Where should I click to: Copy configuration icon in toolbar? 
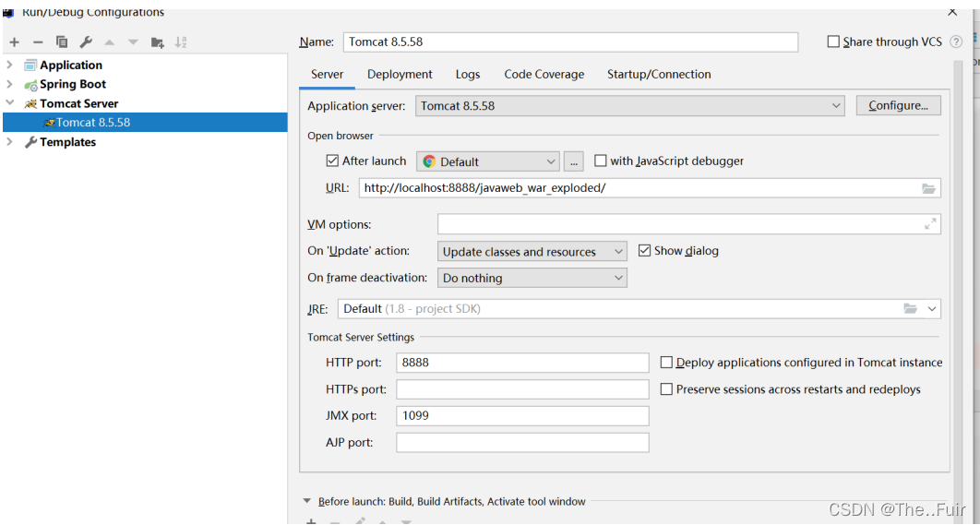point(62,42)
